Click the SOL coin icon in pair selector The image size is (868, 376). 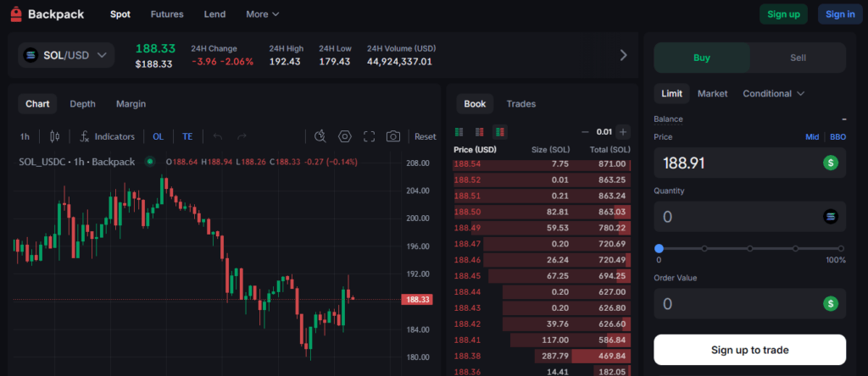pyautogui.click(x=31, y=55)
